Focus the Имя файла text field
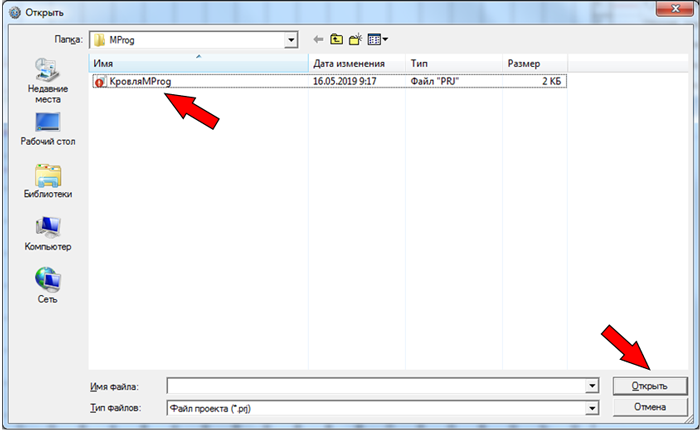 coord(376,386)
